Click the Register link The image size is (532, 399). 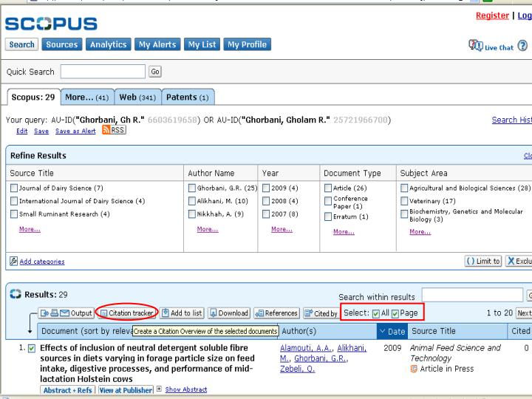(492, 16)
